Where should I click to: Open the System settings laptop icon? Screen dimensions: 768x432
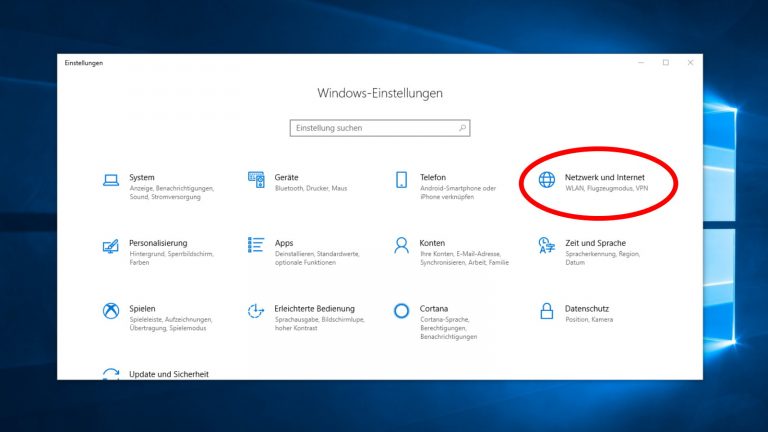tap(111, 180)
